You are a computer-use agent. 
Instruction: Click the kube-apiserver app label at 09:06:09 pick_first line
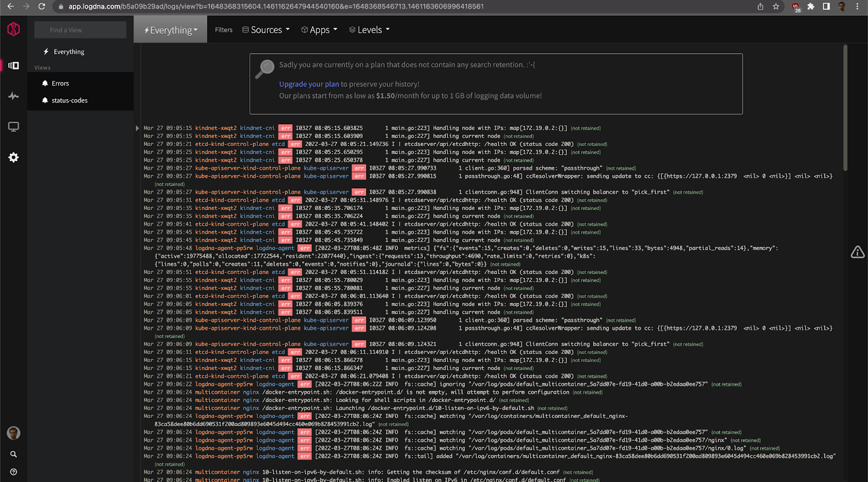coord(326,344)
